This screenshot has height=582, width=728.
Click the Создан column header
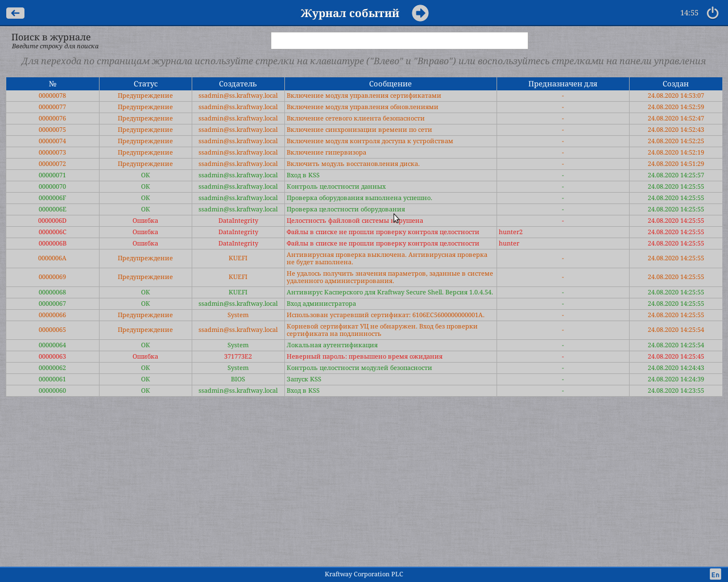[x=676, y=84]
